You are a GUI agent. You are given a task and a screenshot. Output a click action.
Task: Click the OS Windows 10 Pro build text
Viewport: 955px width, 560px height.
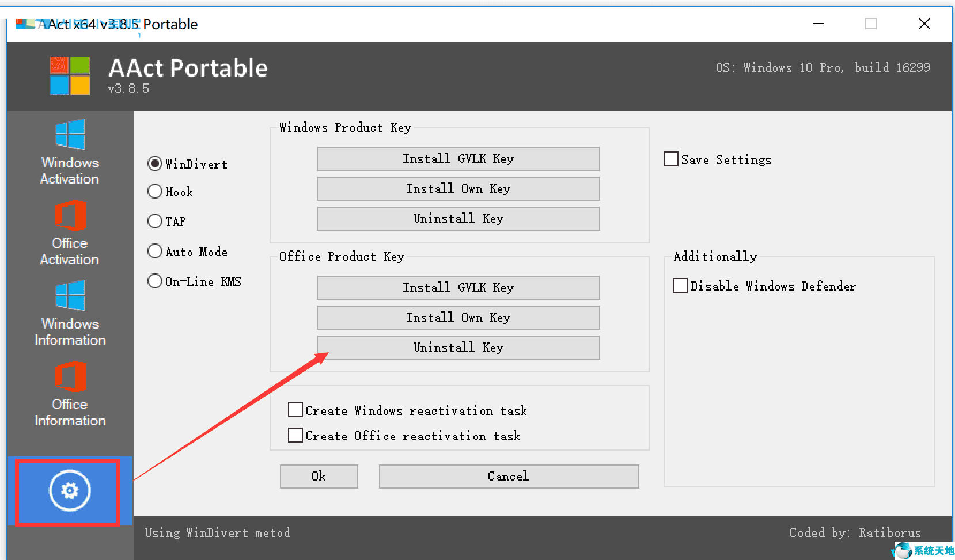823,67
